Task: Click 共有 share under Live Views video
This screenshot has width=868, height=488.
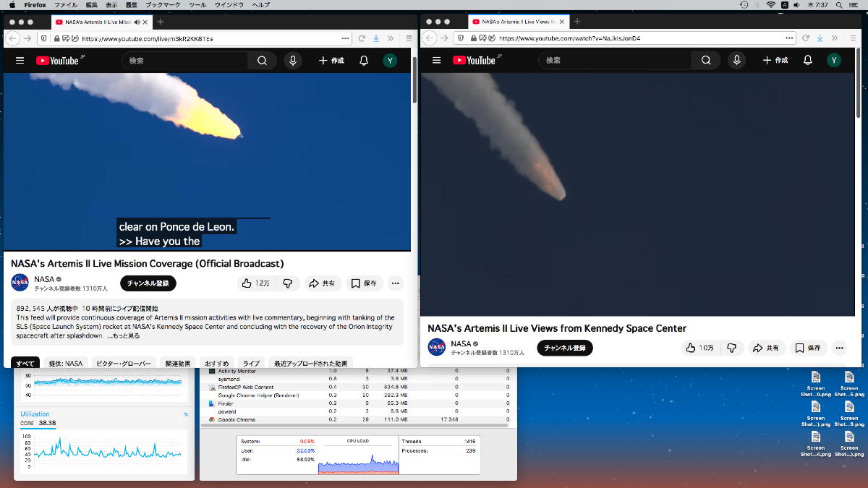Action: 767,348
